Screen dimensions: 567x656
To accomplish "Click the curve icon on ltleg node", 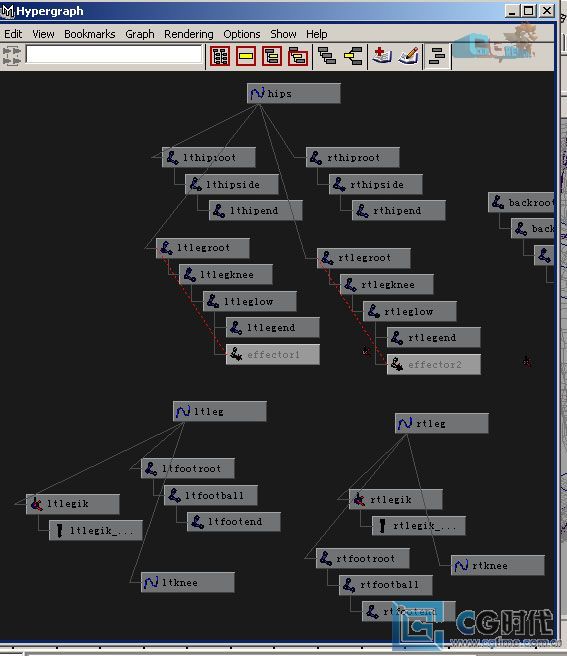I will click(x=183, y=411).
